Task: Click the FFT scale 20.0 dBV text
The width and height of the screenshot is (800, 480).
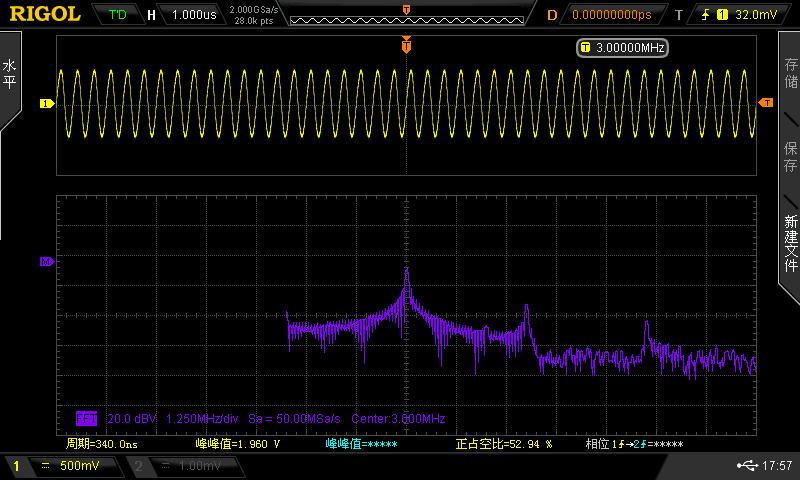Action: click(131, 419)
